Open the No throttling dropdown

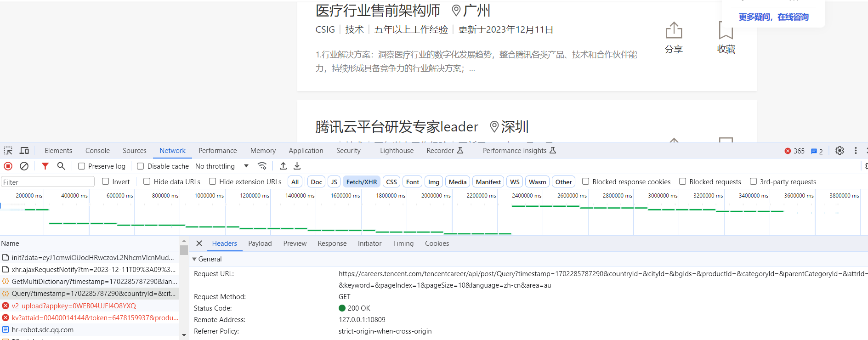click(x=222, y=166)
